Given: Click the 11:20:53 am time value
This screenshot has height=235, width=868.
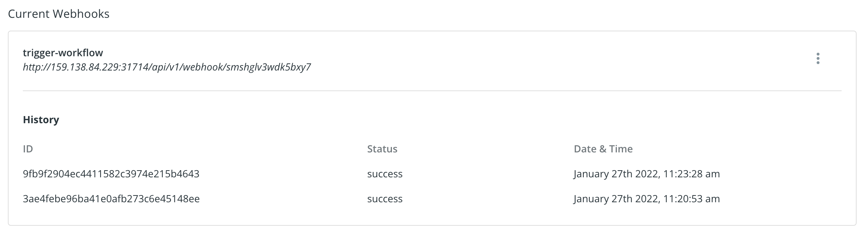Looking at the screenshot, I should (691, 199).
